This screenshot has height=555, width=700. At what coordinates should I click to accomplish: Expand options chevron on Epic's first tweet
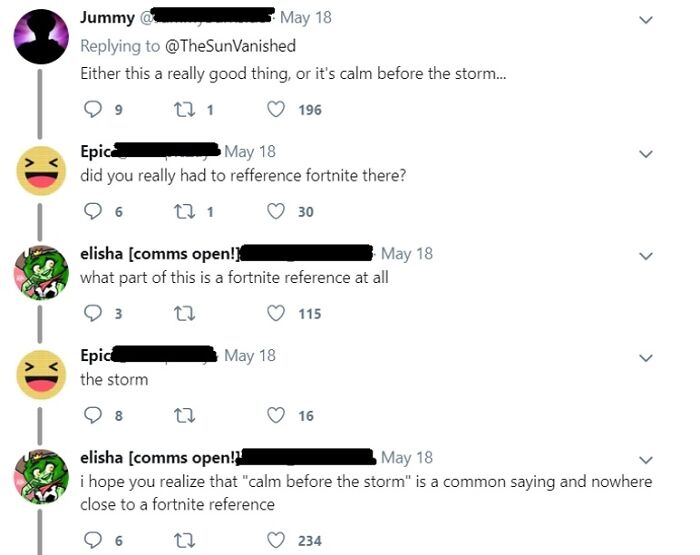pyautogui.click(x=645, y=153)
